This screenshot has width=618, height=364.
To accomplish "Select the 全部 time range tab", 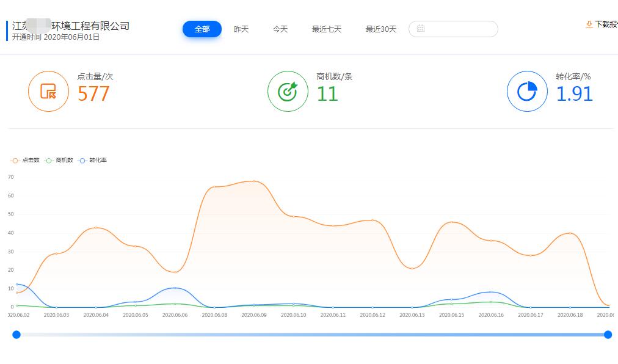I will click(x=202, y=29).
